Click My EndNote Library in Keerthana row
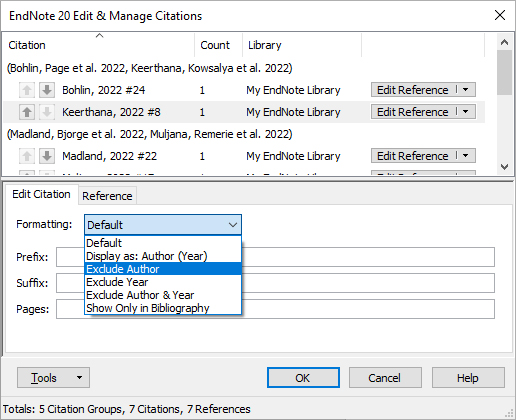Image resolution: width=516 pixels, height=420 pixels. click(293, 112)
